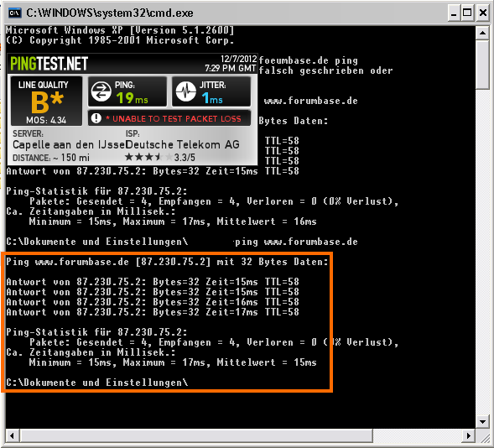Viewport: 494px width, 448px height.
Task: Click the server name Capelle aan den IJsse
Action: coord(69,145)
